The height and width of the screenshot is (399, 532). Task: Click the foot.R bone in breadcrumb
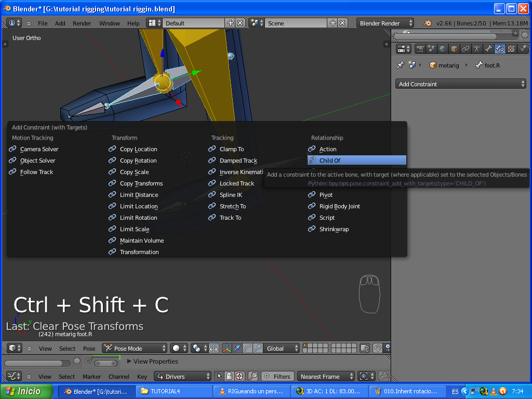488,65
